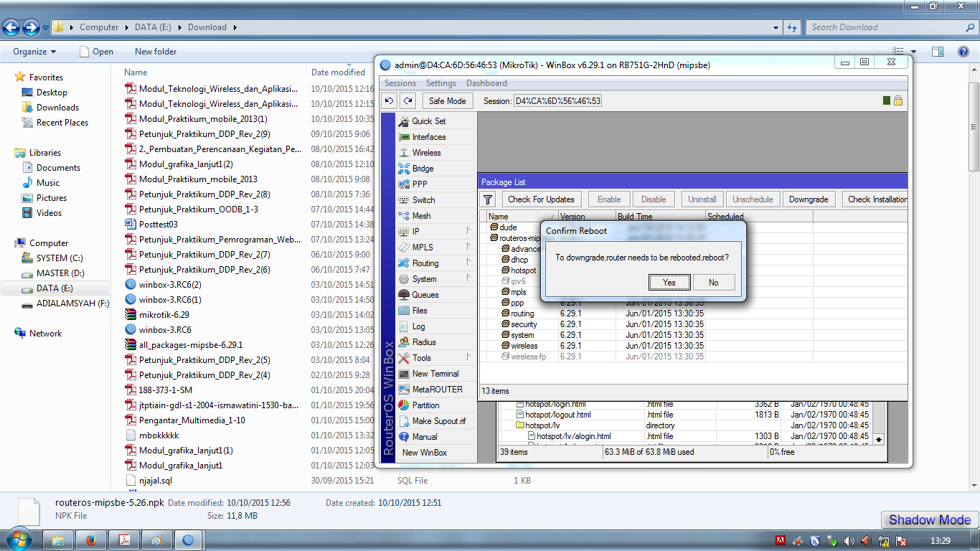Click the file list scroll-down arrow in WinBox

pyautogui.click(x=879, y=439)
